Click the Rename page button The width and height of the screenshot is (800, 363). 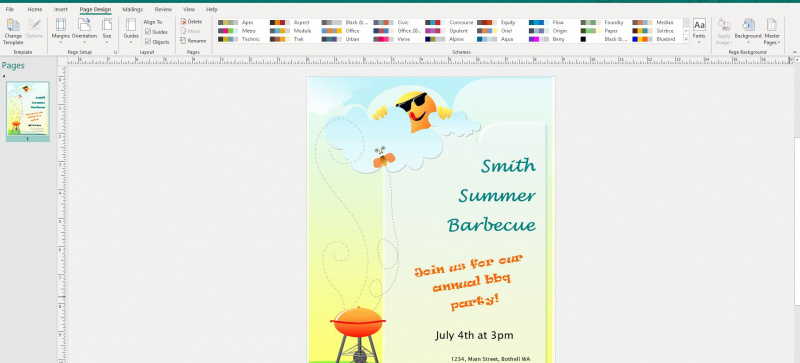pos(193,40)
